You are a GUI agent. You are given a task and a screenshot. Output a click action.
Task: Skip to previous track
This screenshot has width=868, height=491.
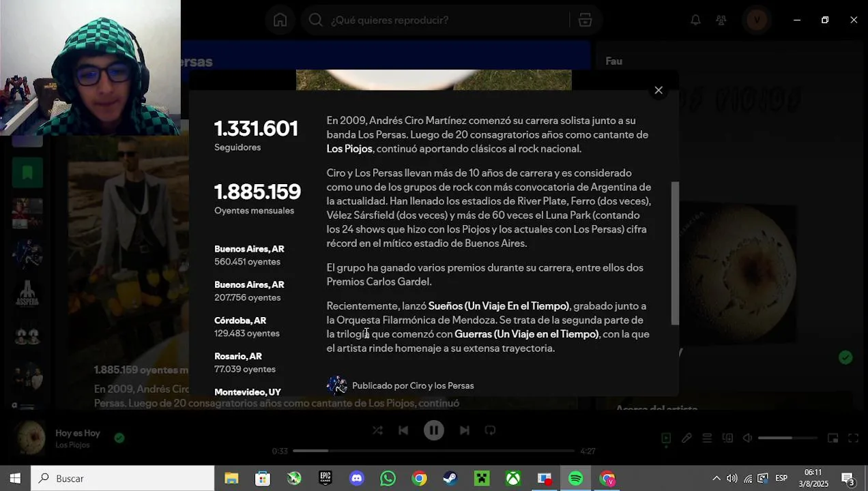pos(403,430)
